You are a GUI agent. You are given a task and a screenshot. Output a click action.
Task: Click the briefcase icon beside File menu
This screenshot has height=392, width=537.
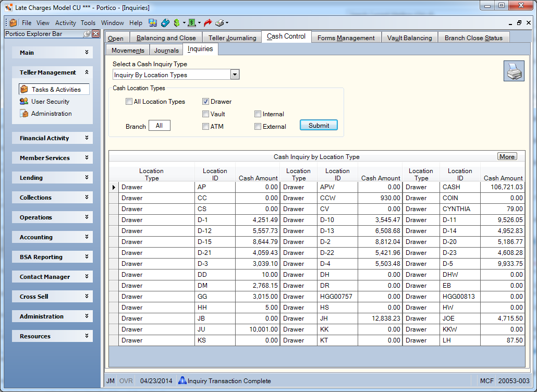pos(14,23)
